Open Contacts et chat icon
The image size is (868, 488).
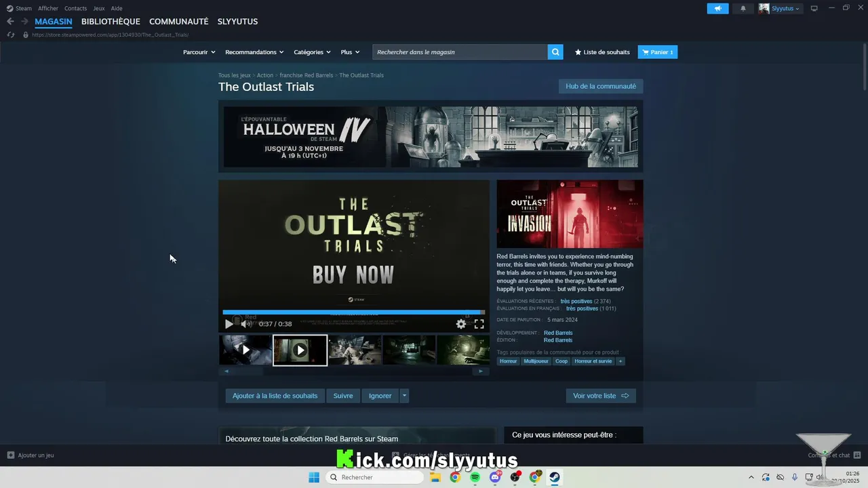(857, 455)
